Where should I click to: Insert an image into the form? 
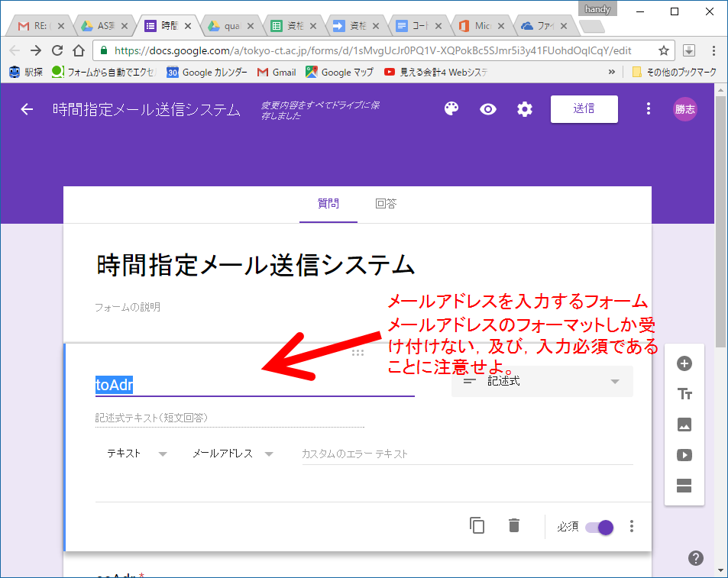(x=684, y=425)
